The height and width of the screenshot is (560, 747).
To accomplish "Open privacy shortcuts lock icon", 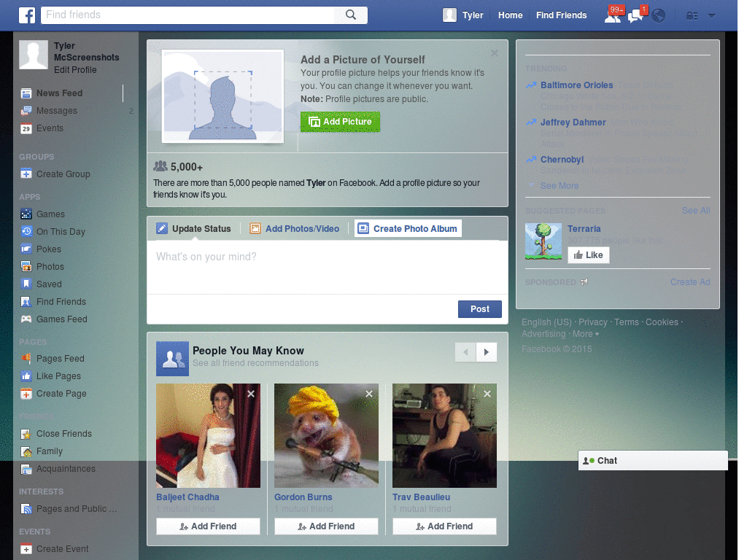I will coord(692,16).
